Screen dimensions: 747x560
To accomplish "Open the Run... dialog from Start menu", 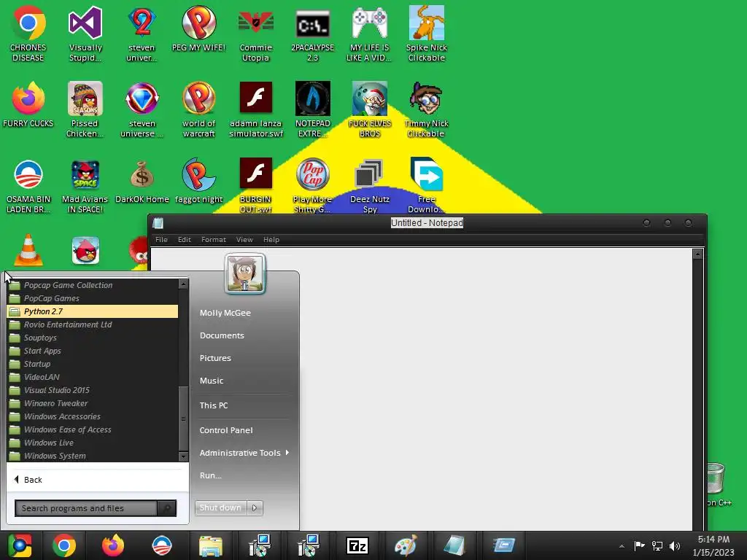I will 211,475.
